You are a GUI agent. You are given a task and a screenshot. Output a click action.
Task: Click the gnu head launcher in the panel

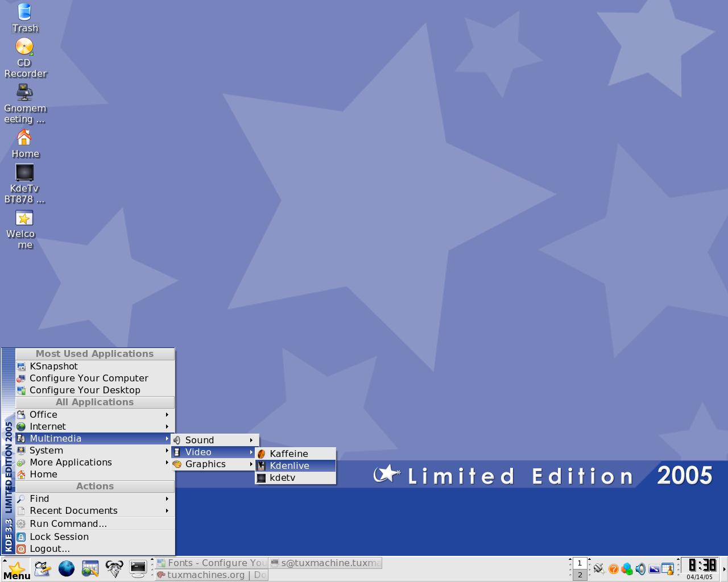coord(114,568)
